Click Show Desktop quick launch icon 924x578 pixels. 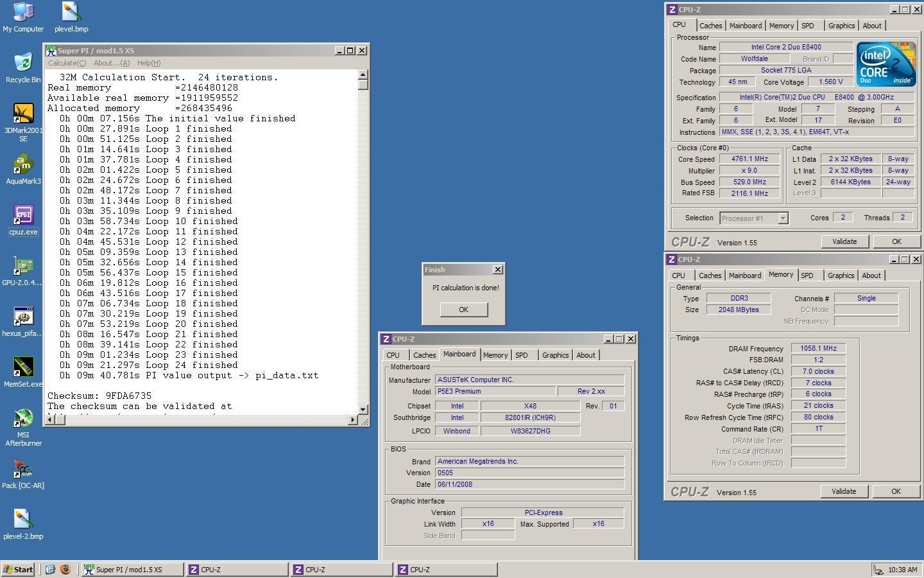click(50, 569)
